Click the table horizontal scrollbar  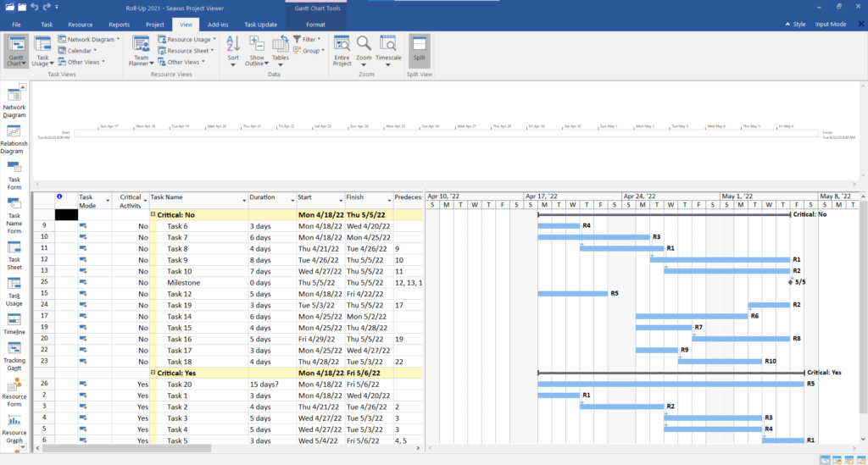[127, 448]
